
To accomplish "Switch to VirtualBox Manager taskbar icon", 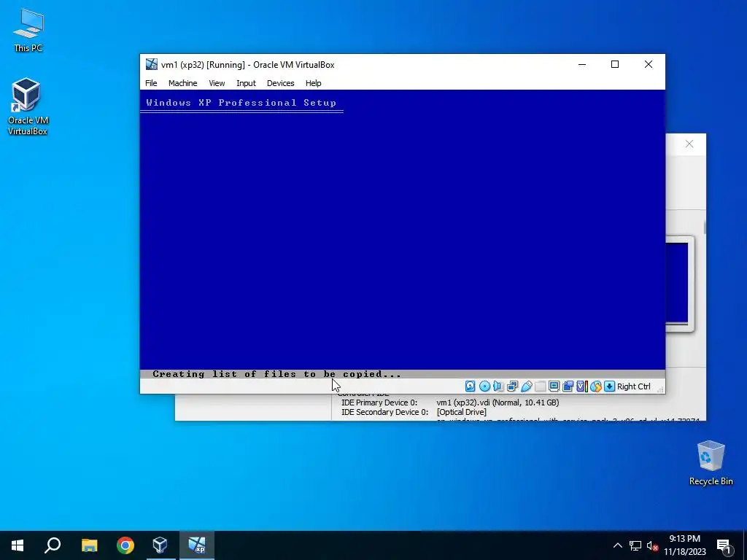I will 160,545.
